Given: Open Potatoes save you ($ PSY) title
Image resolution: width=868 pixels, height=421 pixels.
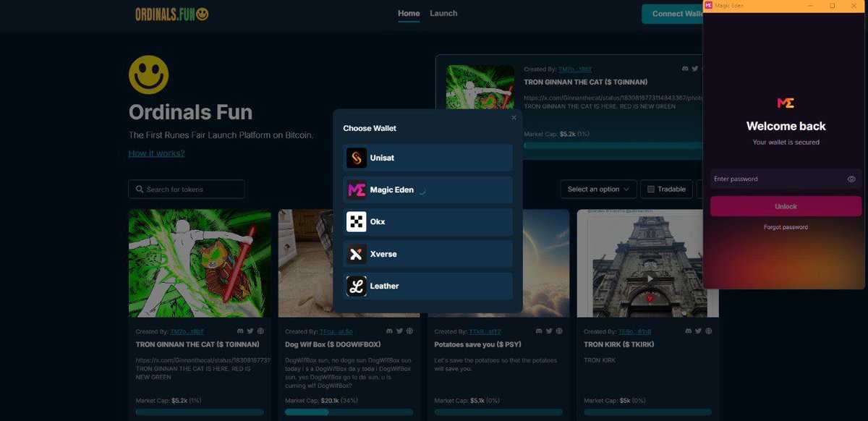Looking at the screenshot, I should pos(477,344).
